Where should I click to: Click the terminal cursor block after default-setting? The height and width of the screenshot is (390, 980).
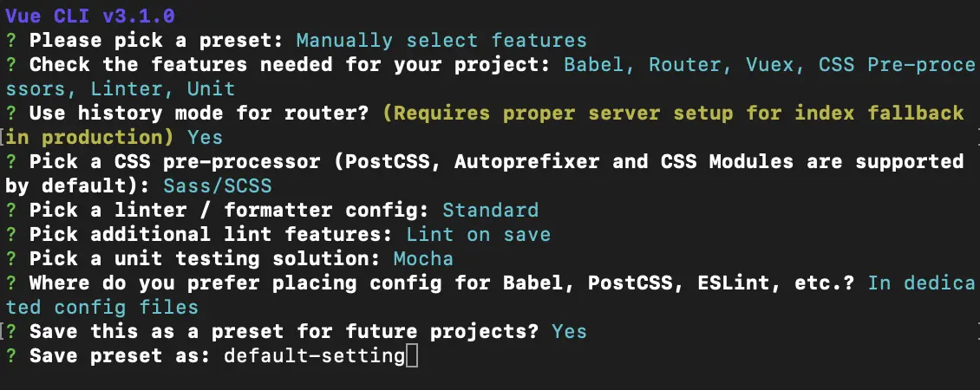pyautogui.click(x=412, y=355)
